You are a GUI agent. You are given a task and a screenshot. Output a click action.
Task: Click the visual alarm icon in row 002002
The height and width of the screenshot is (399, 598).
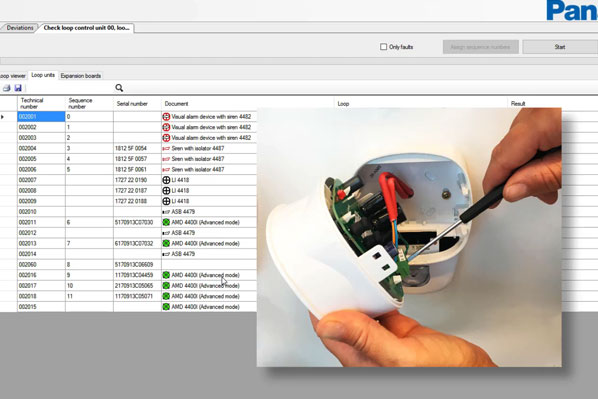[166, 127]
